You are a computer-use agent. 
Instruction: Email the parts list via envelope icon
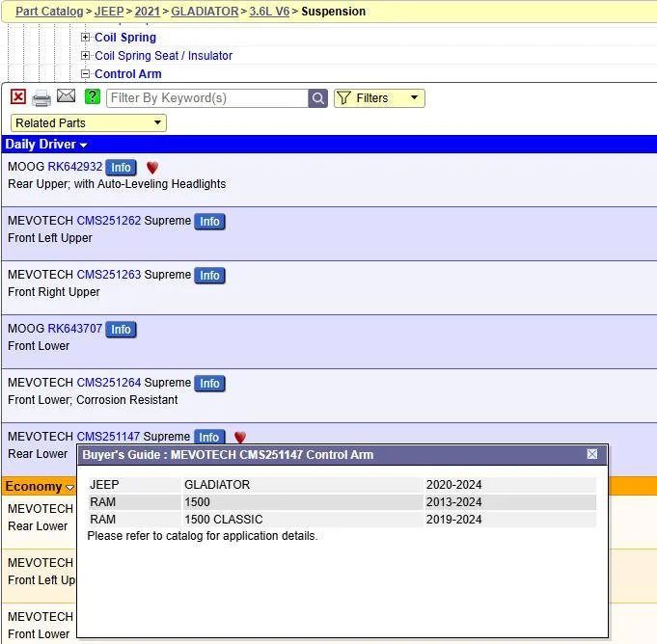[x=66, y=95]
